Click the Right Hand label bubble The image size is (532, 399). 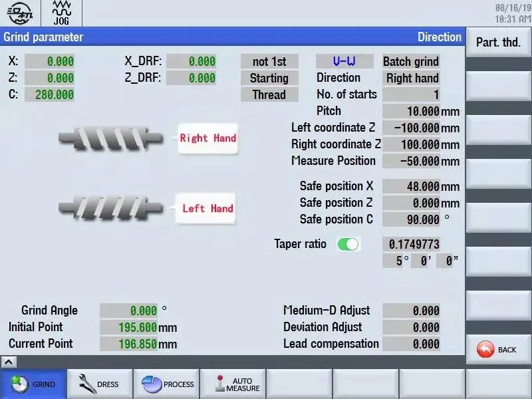tap(207, 138)
